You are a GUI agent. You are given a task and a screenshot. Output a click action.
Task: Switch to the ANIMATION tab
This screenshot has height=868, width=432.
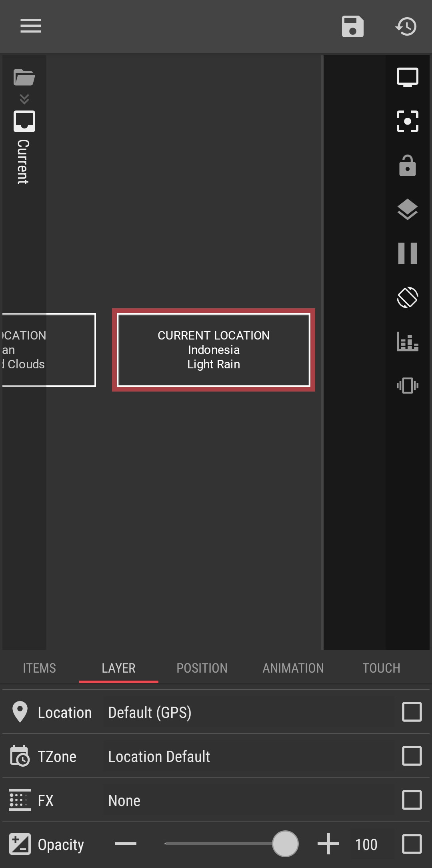point(293,668)
